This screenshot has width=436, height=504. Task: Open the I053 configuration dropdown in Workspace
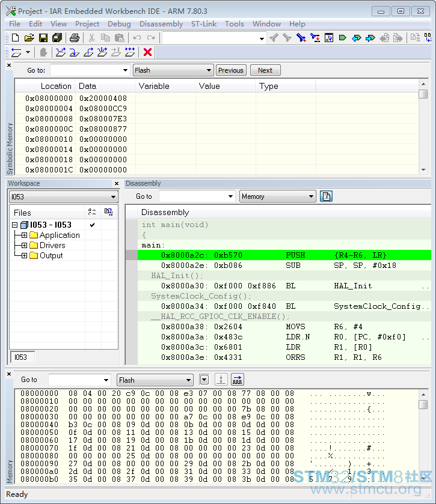tap(113, 196)
